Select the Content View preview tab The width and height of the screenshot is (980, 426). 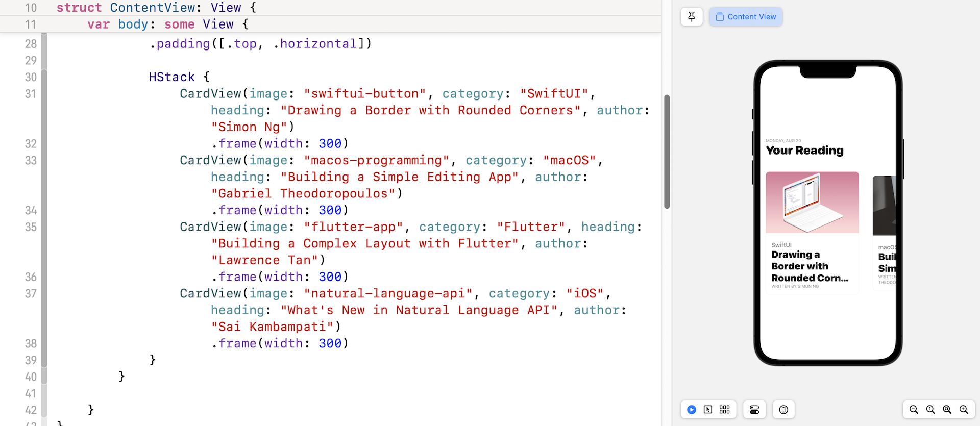(746, 17)
